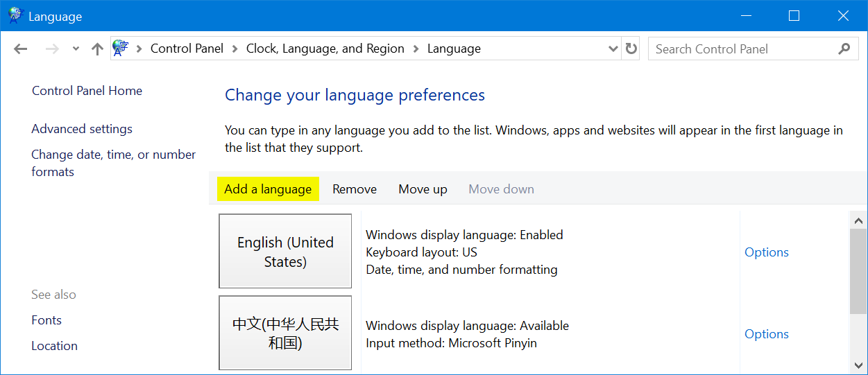
Task: Click Remove in the language toolbar
Action: pyautogui.click(x=354, y=189)
